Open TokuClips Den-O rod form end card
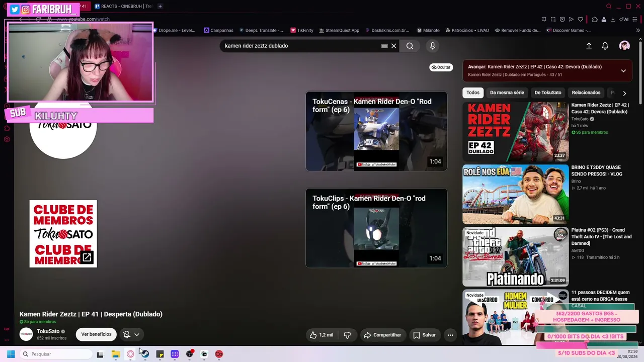Image resolution: width=644 pixels, height=362 pixels. [x=376, y=228]
